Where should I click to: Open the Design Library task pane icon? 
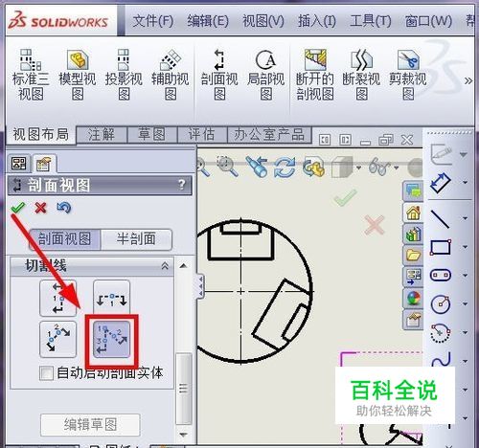414,234
